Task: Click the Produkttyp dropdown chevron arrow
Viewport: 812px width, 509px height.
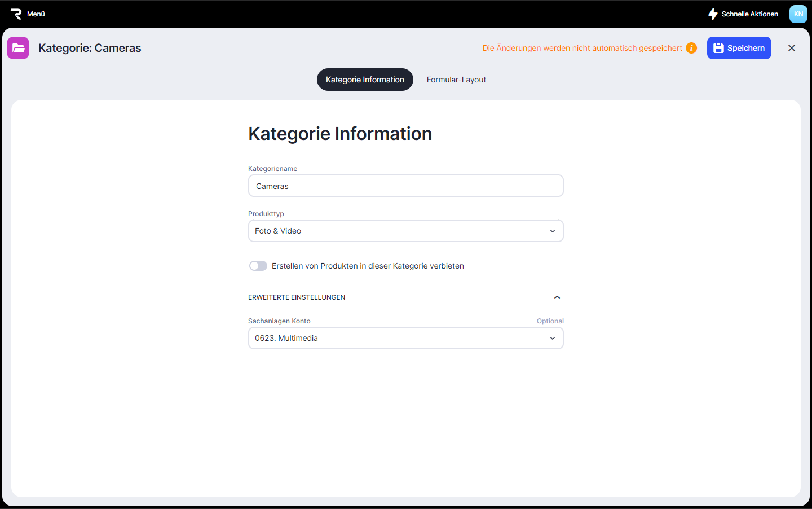Action: [x=553, y=231]
